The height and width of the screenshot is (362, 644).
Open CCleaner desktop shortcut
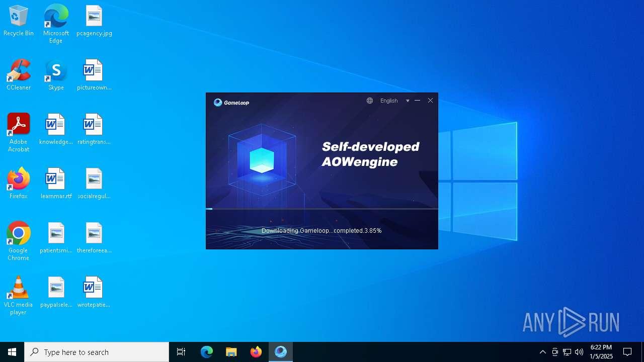pyautogui.click(x=19, y=75)
